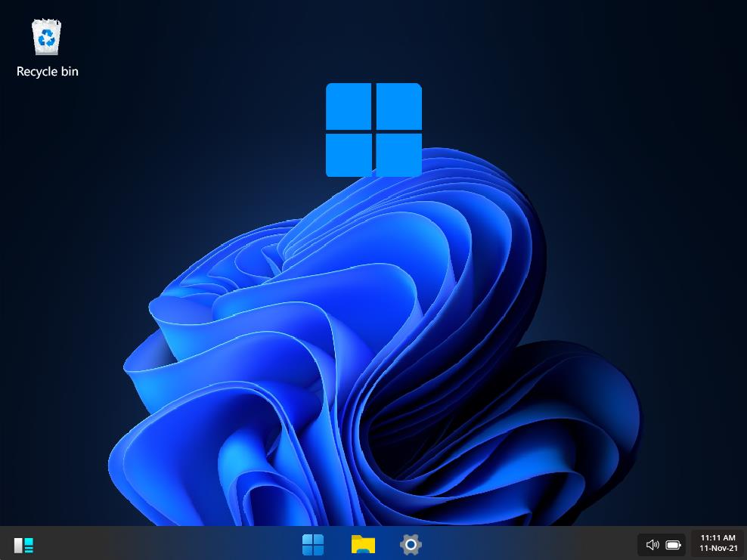
Task: Click the Start menu button in taskbar
Action: click(313, 544)
